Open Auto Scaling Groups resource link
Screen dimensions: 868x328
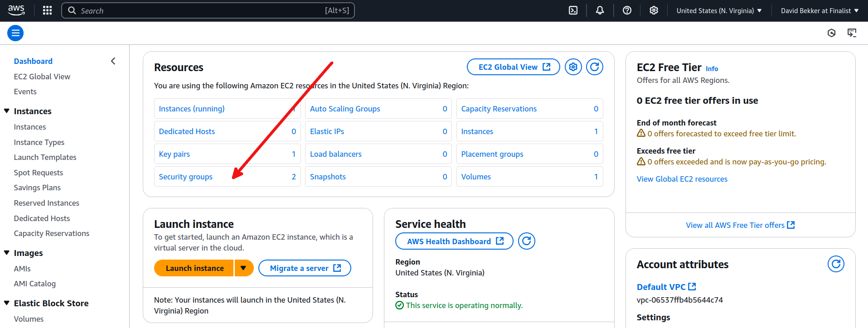point(345,109)
